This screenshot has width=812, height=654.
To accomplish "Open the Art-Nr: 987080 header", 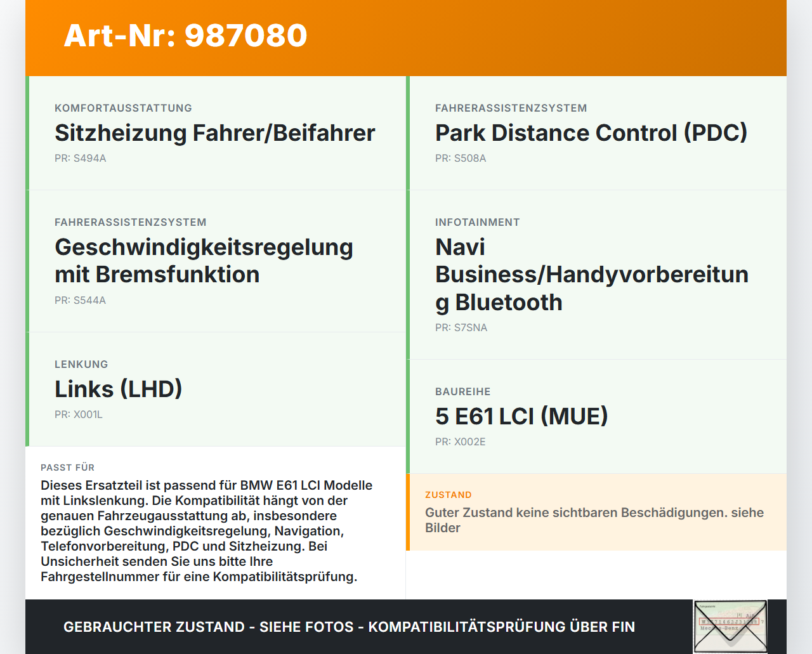I will [x=185, y=36].
